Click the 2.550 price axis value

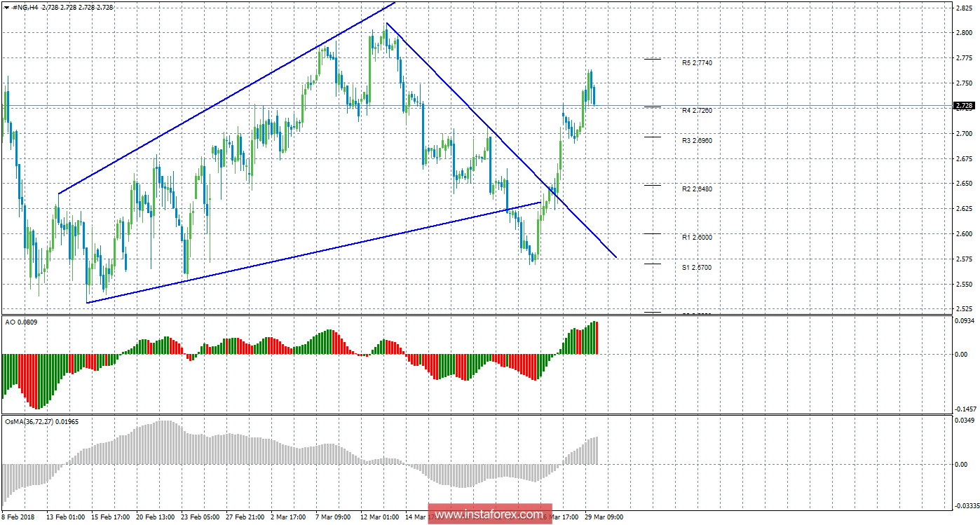click(963, 285)
